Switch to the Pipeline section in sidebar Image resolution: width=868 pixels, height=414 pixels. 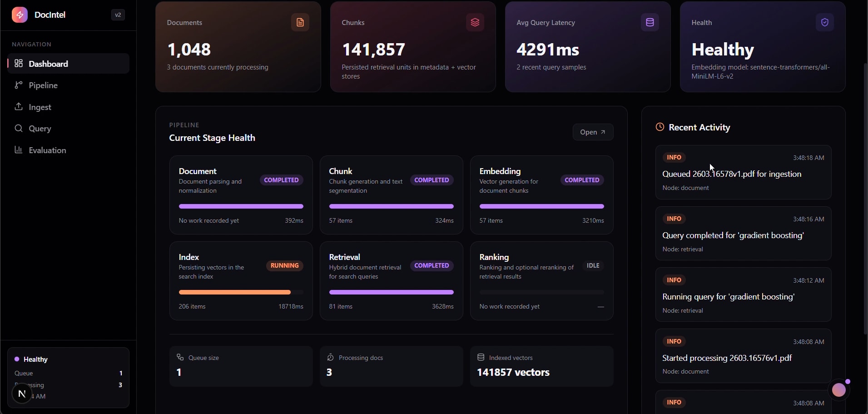pyautogui.click(x=44, y=85)
